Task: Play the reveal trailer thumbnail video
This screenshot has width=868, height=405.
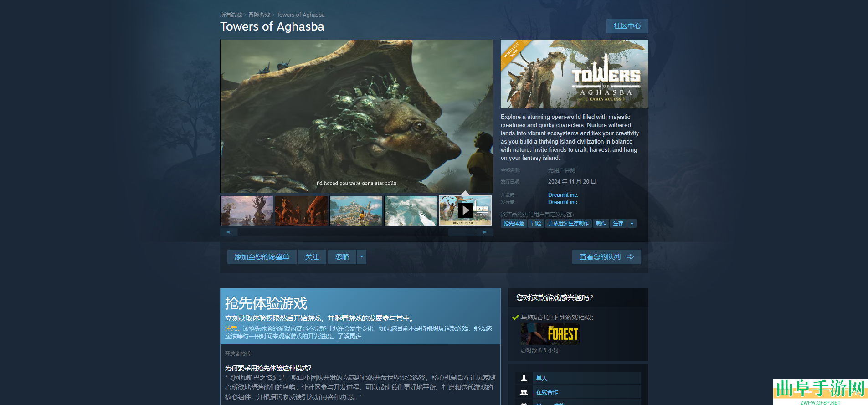Action: 465,210
